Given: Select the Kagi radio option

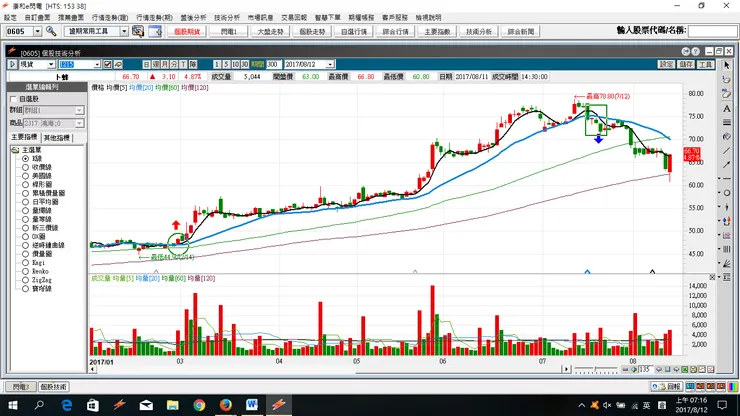Looking at the screenshot, I should pos(25,263).
